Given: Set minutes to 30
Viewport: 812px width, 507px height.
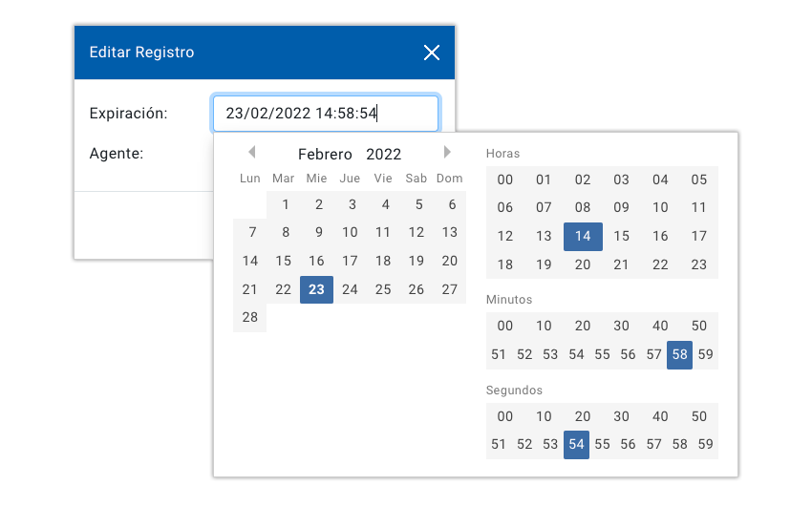Looking at the screenshot, I should pyautogui.click(x=622, y=326).
